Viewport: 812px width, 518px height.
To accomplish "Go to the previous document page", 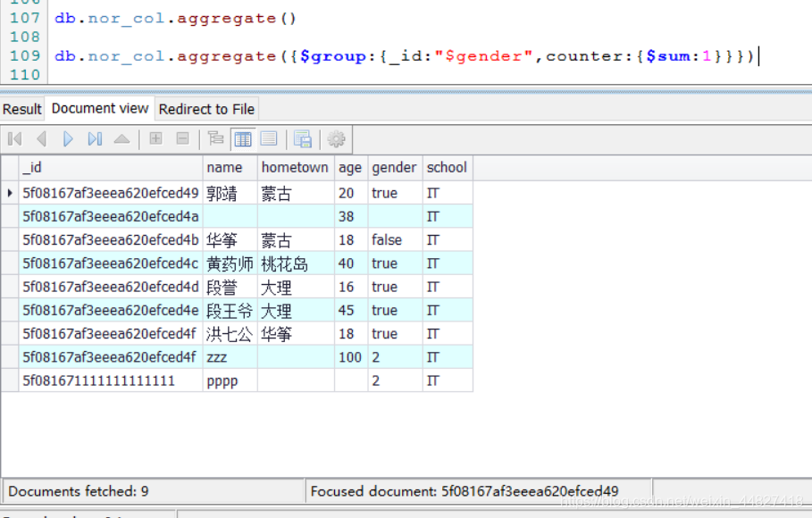I will [x=42, y=138].
